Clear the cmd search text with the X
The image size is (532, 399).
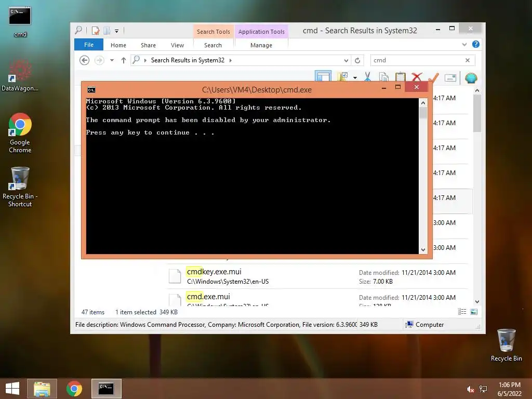(468, 60)
